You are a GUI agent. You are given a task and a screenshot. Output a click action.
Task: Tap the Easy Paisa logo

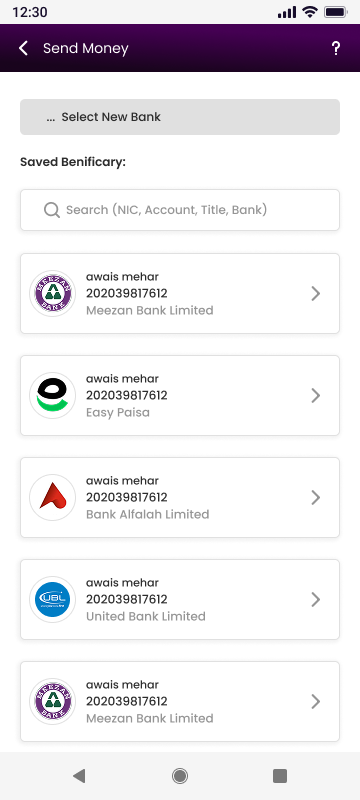[x=53, y=395]
